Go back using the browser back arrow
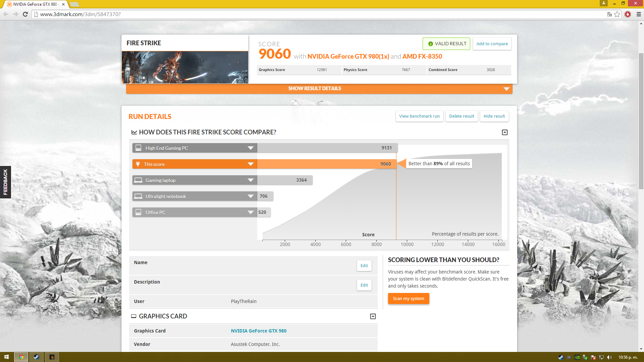The width and height of the screenshot is (644, 362). pyautogui.click(x=6, y=14)
